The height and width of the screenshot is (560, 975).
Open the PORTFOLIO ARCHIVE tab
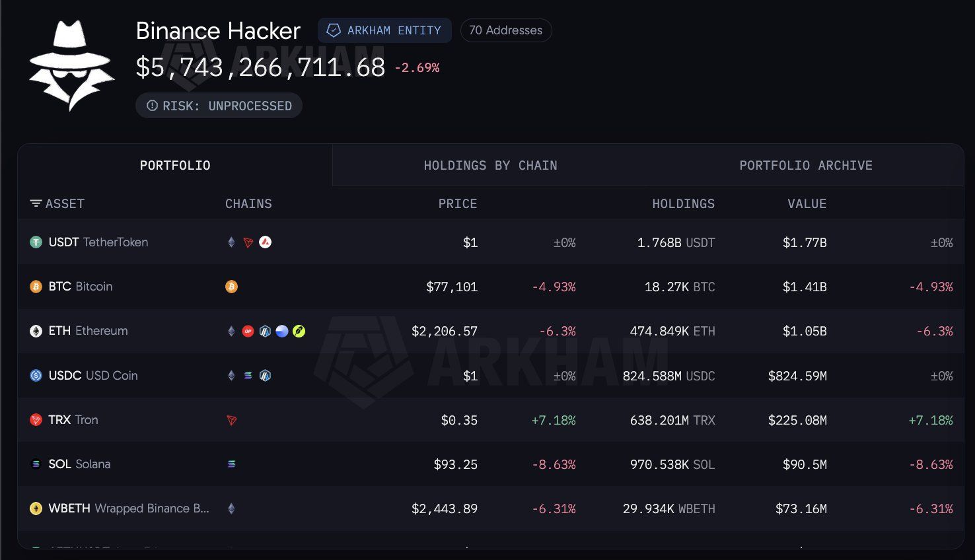click(806, 165)
